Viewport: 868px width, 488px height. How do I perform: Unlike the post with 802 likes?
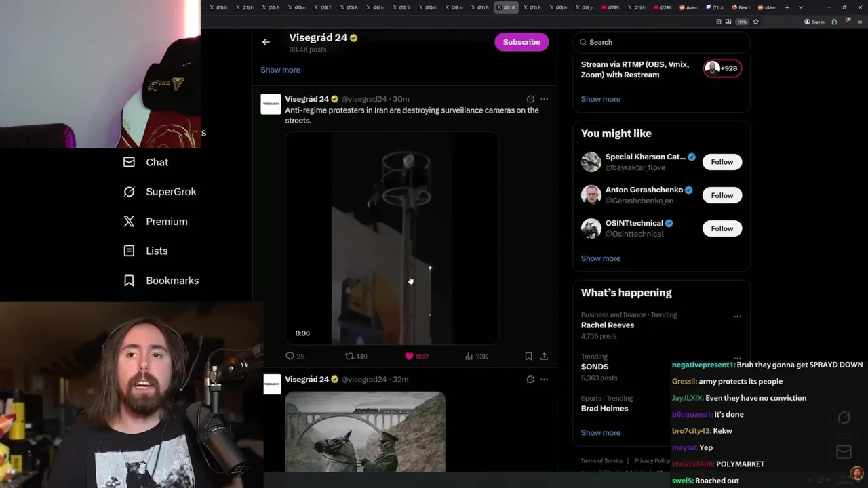416,356
